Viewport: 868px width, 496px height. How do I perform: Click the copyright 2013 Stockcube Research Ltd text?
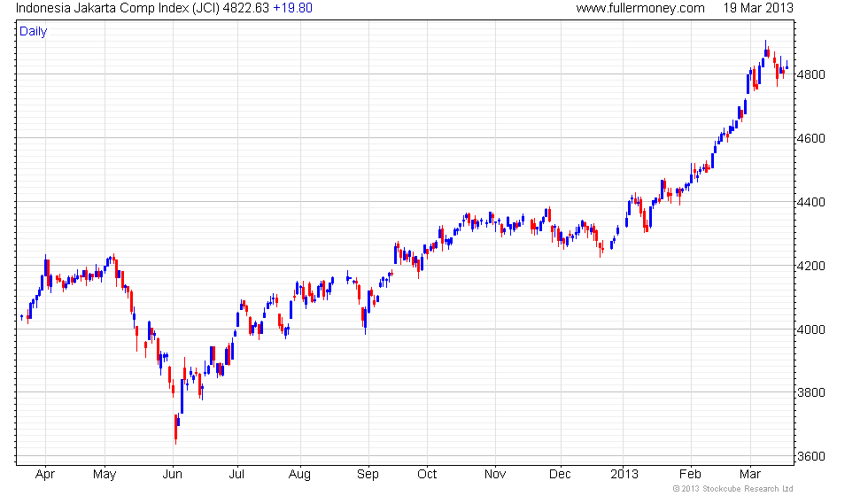(x=733, y=489)
